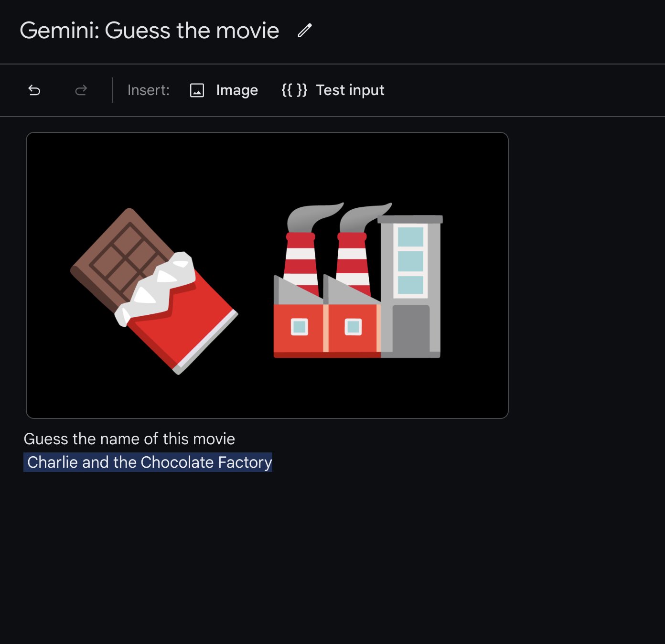Undo the last edit
The image size is (665, 644).
coord(34,90)
